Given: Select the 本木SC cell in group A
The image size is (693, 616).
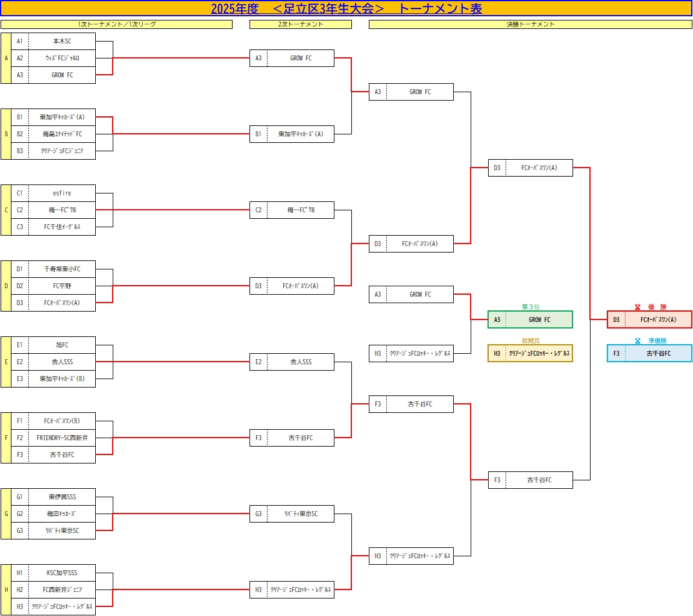Looking at the screenshot, I should [61, 42].
